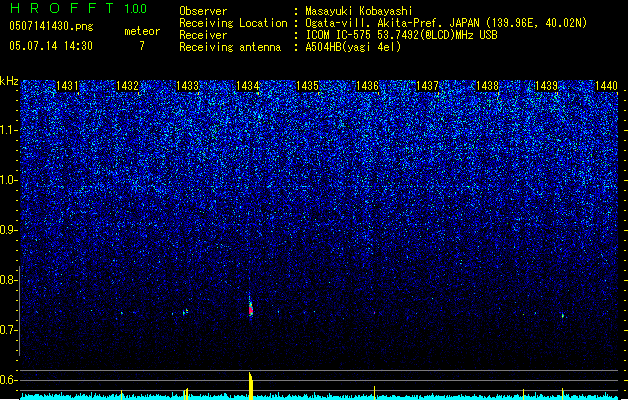The image size is (629, 400).
Task: Click the 'Receiver' field label
Action: [x=203, y=35]
